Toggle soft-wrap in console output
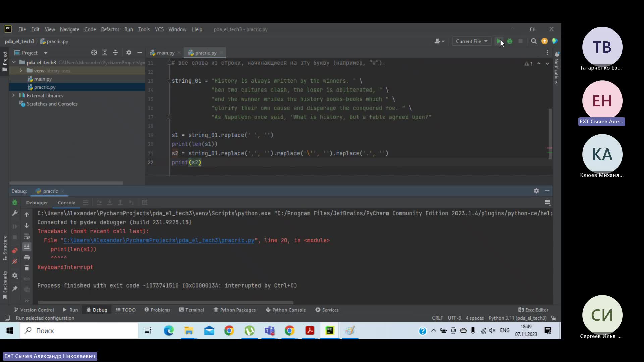 click(x=27, y=236)
